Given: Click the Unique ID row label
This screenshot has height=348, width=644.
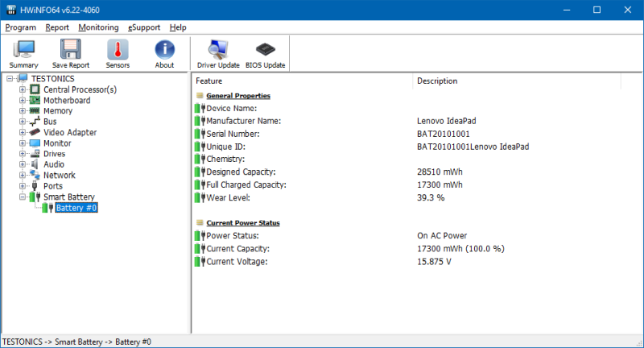Looking at the screenshot, I should coord(225,147).
